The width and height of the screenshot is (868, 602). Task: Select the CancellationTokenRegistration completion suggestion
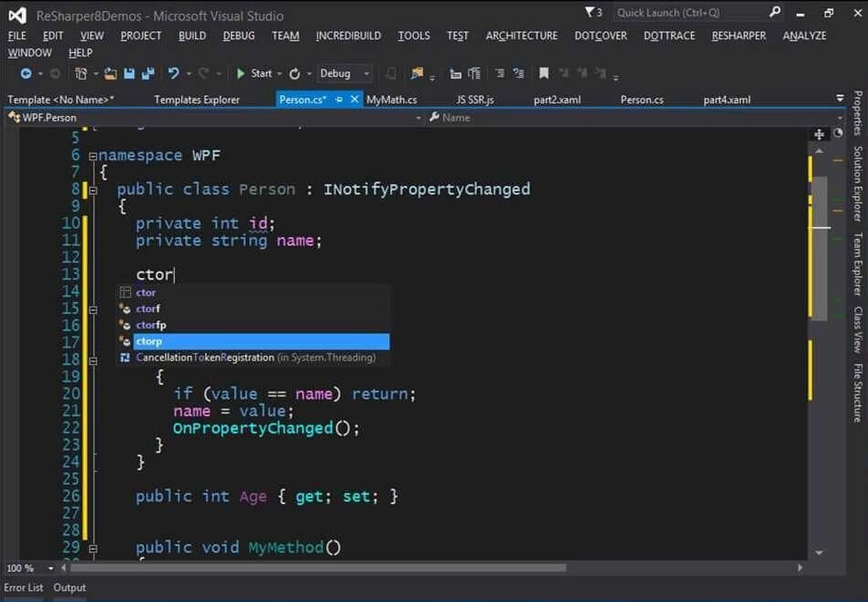click(x=253, y=358)
